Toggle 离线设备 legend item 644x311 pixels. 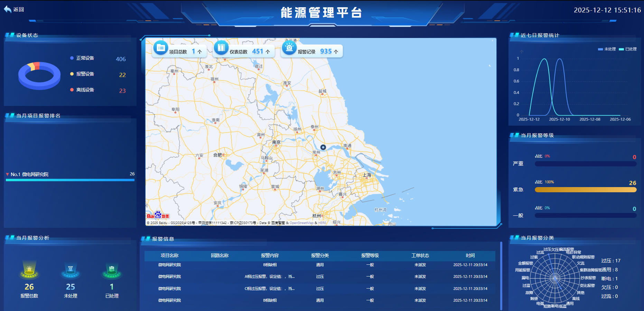click(x=82, y=90)
